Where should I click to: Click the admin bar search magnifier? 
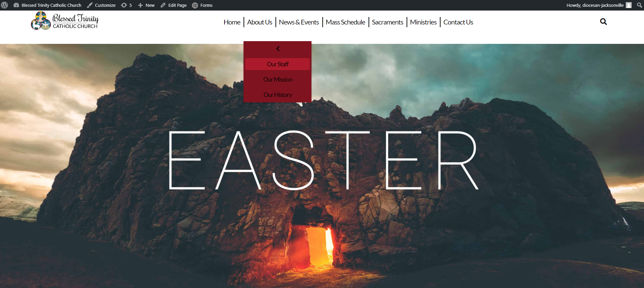coord(639,5)
